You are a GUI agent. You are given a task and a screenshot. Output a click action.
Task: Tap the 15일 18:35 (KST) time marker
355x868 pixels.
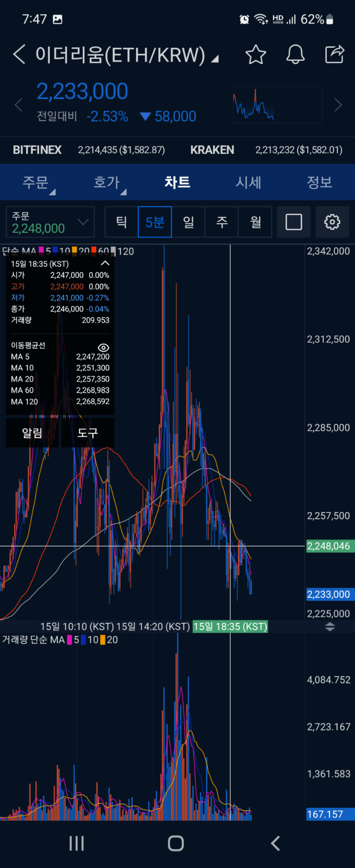[x=230, y=627]
